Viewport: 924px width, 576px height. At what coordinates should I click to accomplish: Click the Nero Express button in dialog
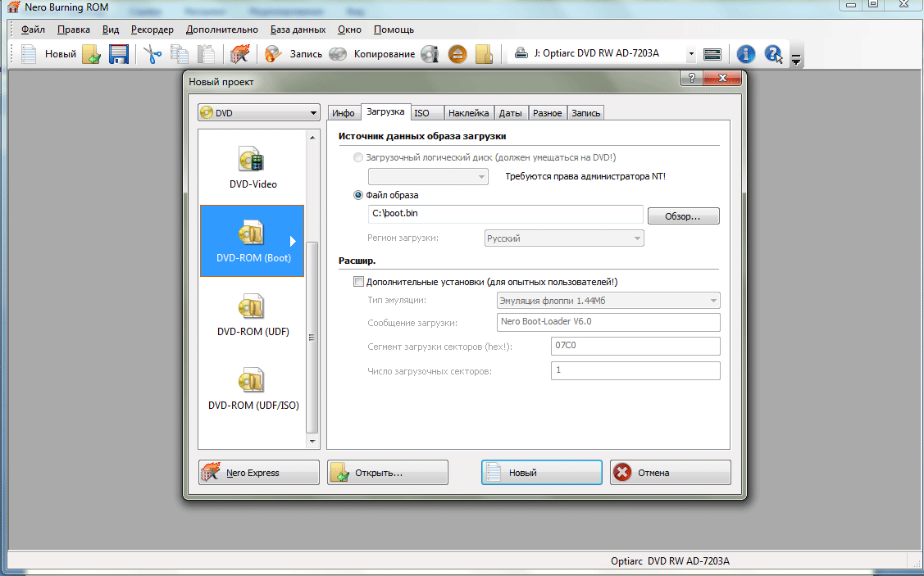pos(259,472)
